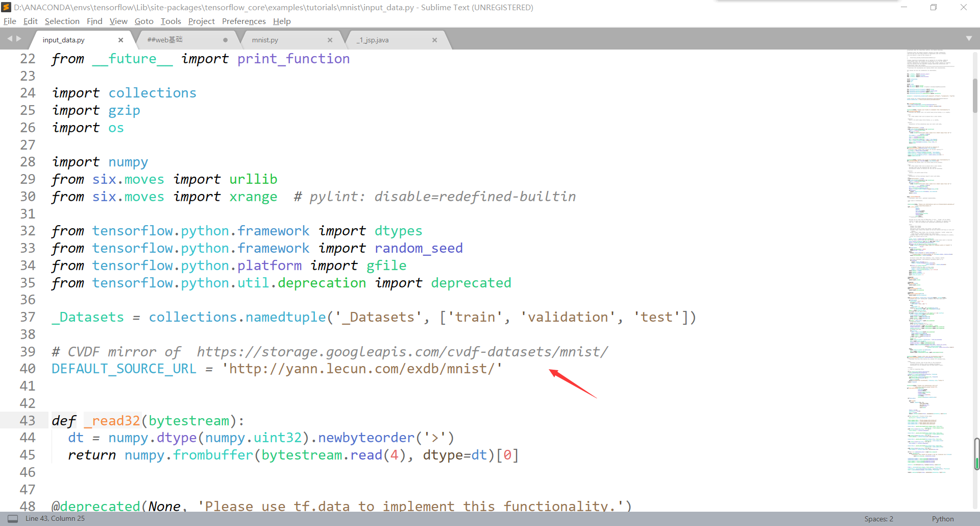Screen dimensions: 980x526
Task: Open the tab list dropdown arrow
Action: pos(969,39)
